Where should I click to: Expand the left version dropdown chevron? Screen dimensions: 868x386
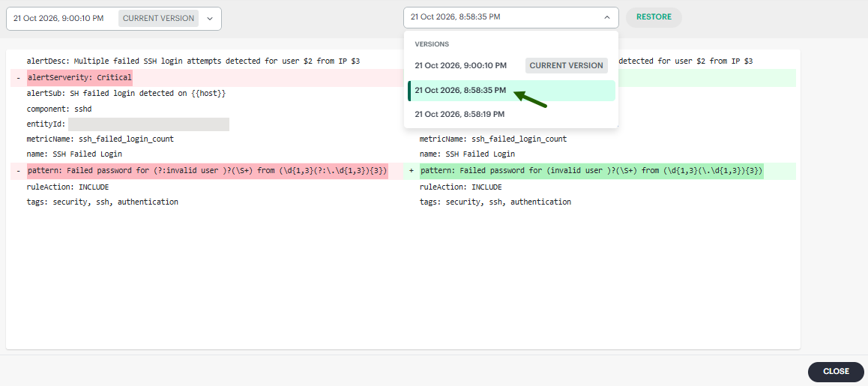[210, 18]
